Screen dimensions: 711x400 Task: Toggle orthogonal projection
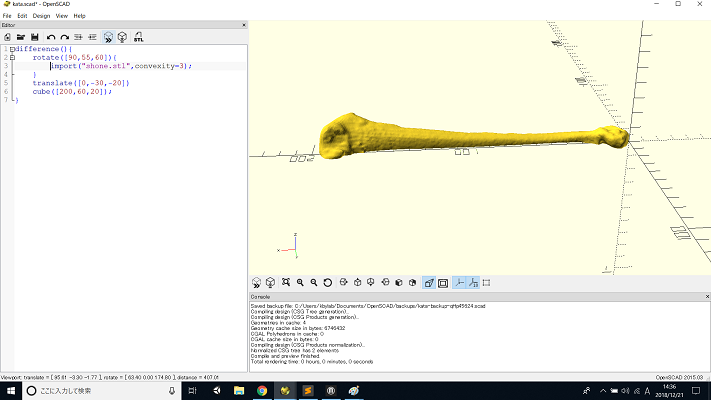click(x=443, y=283)
